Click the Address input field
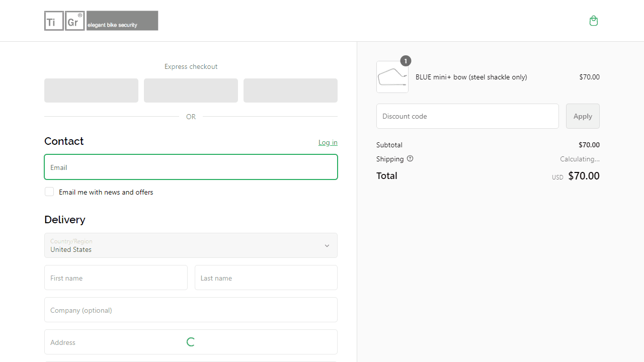This screenshot has height=362, width=644. coord(191,342)
